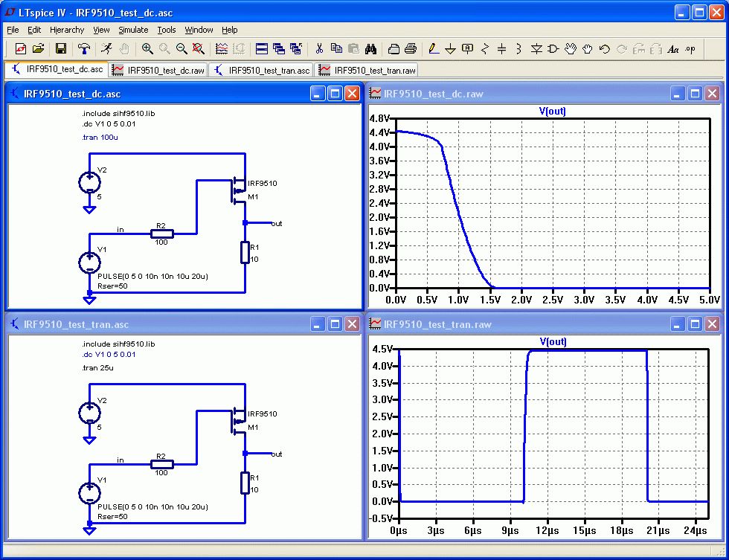Image resolution: width=729 pixels, height=560 pixels.
Task: Click the Find binoculars icon
Action: [x=371, y=49]
